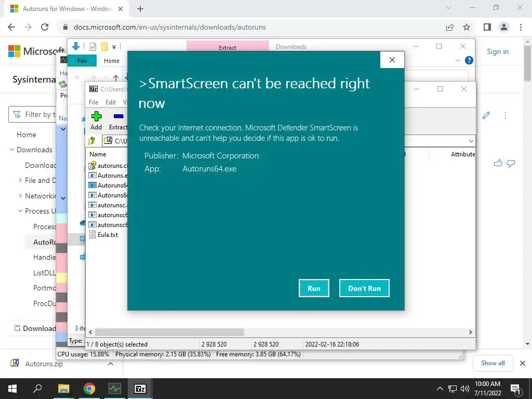
Task: Open a new Chrome tab
Action: [140, 9]
